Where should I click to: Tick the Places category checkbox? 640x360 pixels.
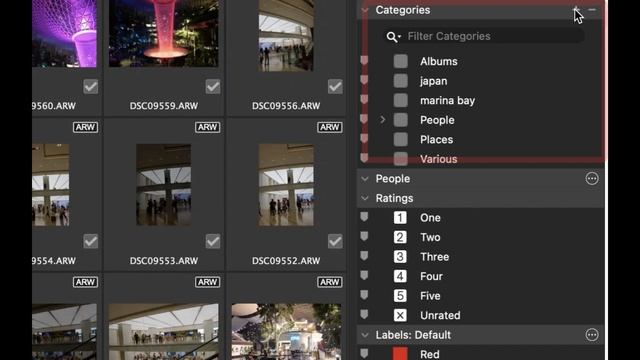[x=400, y=139]
